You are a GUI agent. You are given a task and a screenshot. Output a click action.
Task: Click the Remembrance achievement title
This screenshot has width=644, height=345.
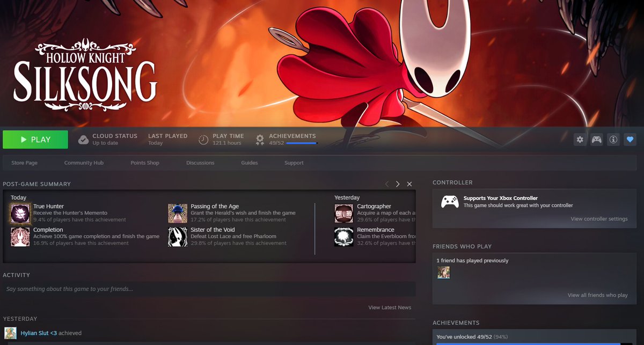click(376, 230)
